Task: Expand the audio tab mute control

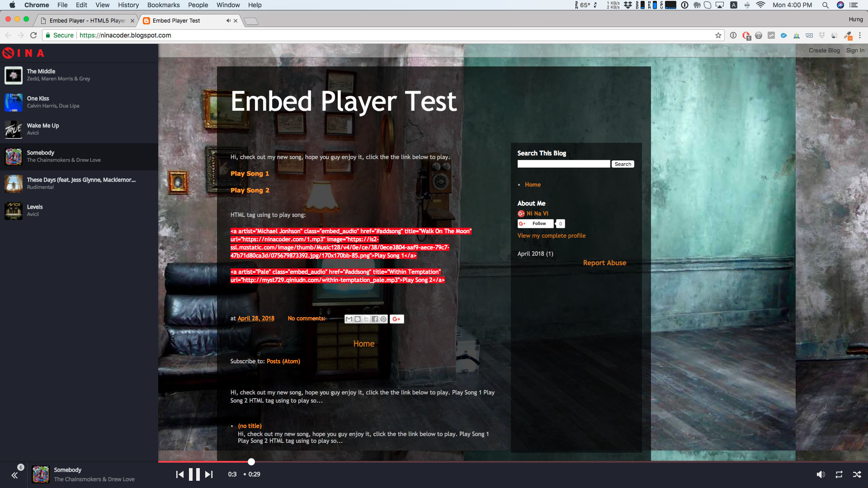Action: click(x=228, y=20)
